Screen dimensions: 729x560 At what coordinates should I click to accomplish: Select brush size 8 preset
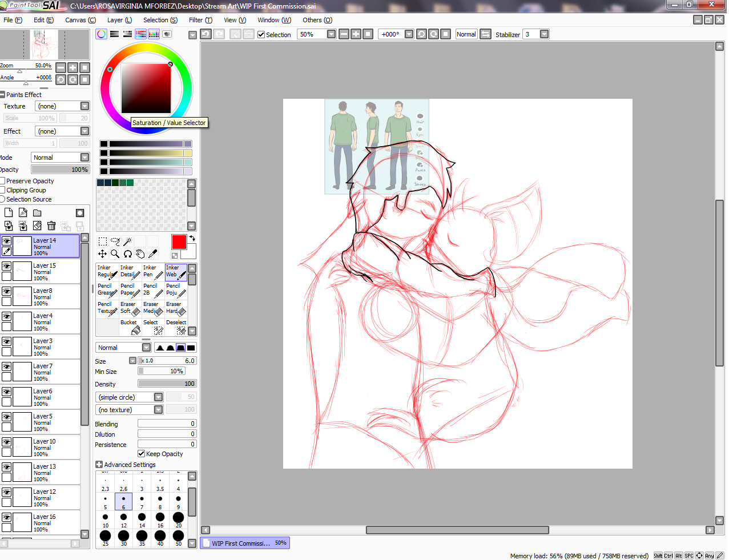point(160,502)
